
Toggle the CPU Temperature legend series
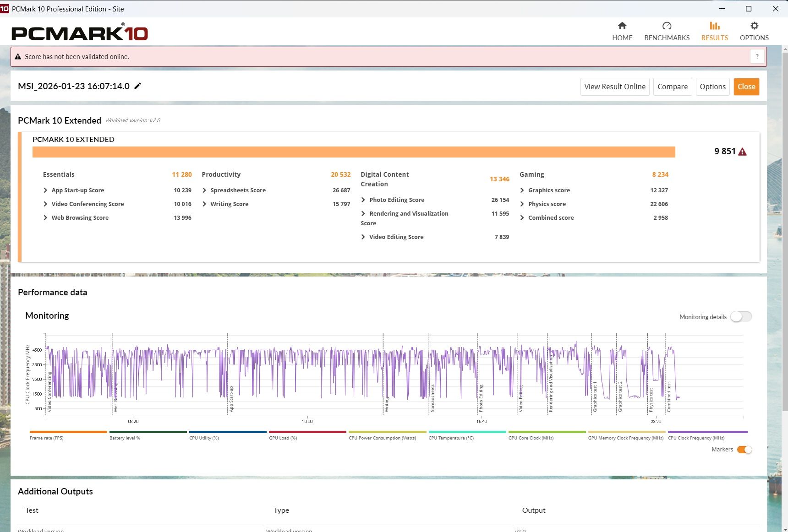coord(467,432)
